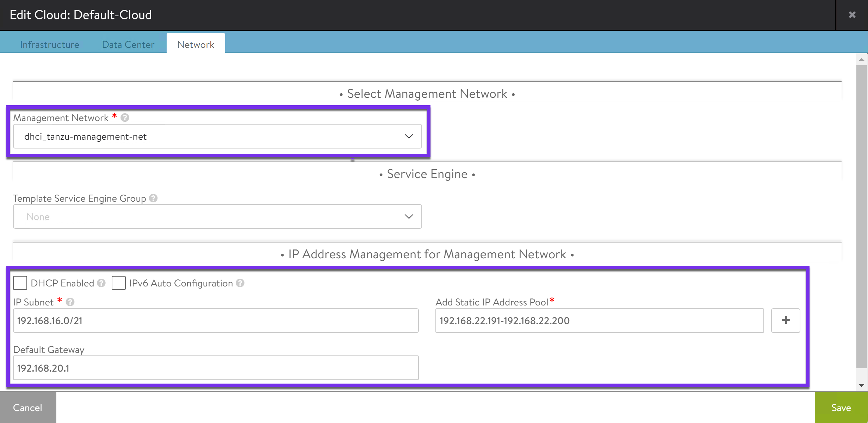Close the Edit Cloud dialog
Image resolution: width=868 pixels, height=423 pixels.
pyautogui.click(x=852, y=15)
